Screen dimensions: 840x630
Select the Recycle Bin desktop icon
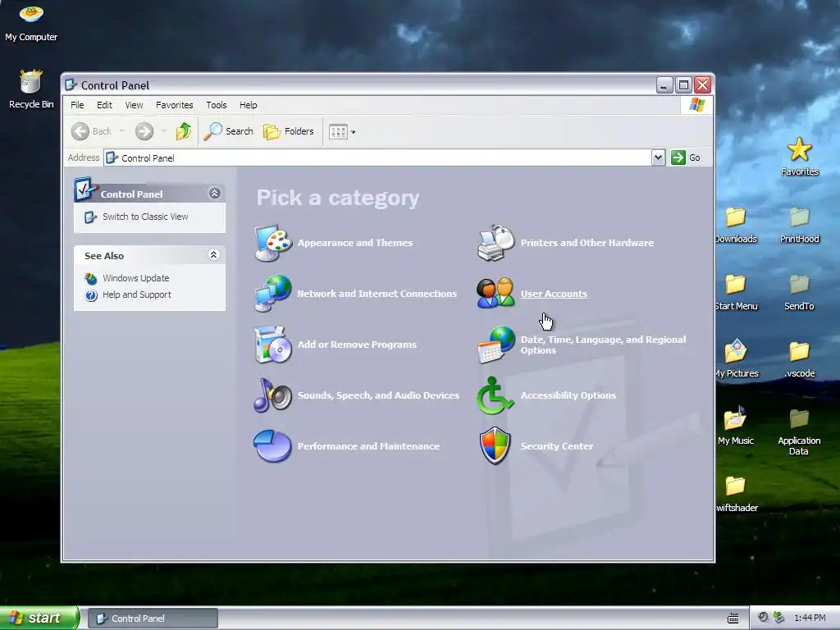click(31, 89)
